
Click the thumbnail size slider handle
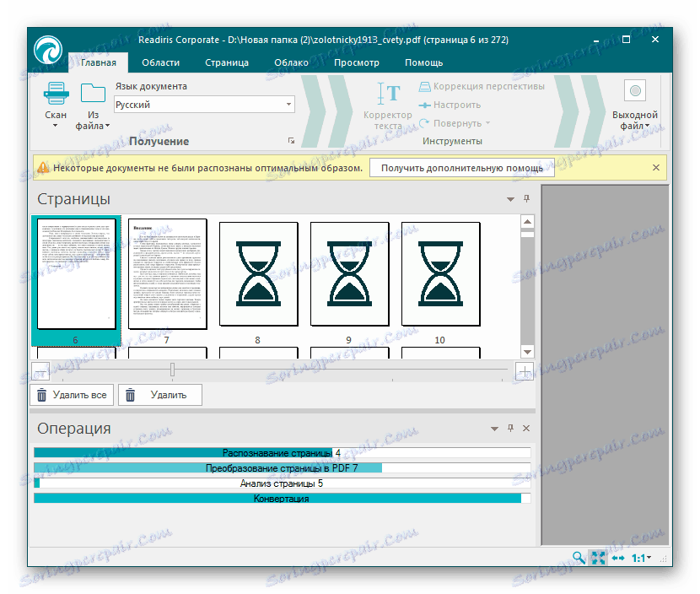tap(172, 370)
